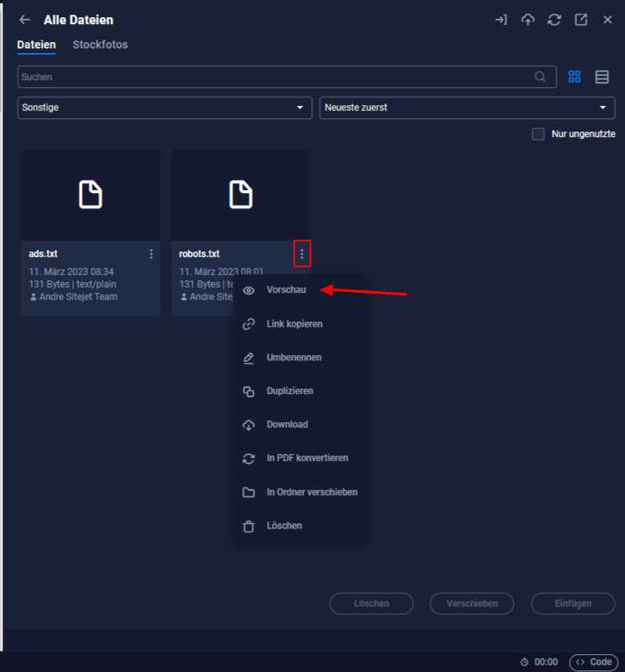The width and height of the screenshot is (625, 672).
Task: Toggle the robots.txt three-dot options menu
Action: pos(302,254)
